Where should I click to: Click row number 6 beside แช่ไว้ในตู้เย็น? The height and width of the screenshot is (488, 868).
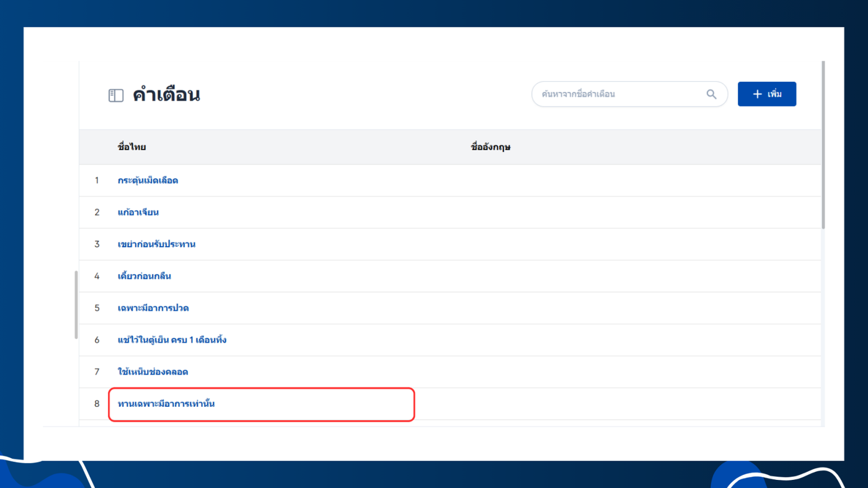point(97,340)
